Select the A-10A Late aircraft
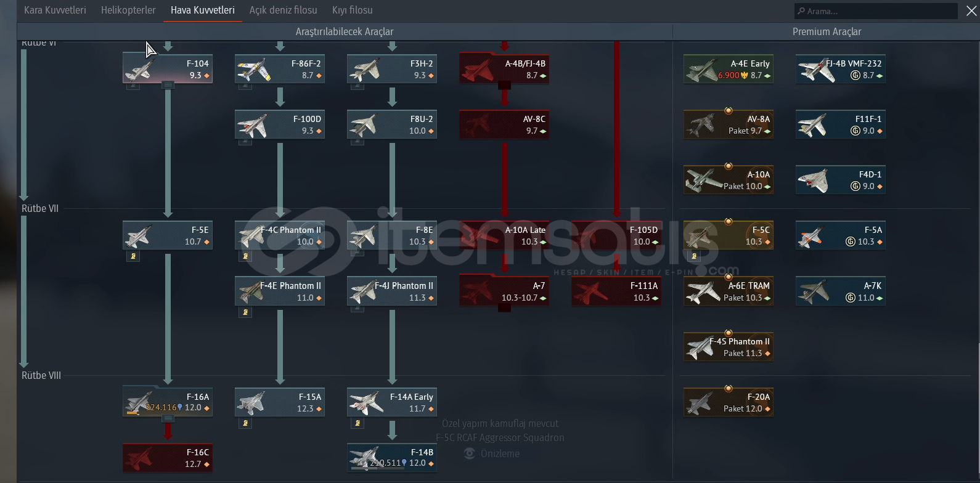The image size is (980, 483). tap(504, 235)
